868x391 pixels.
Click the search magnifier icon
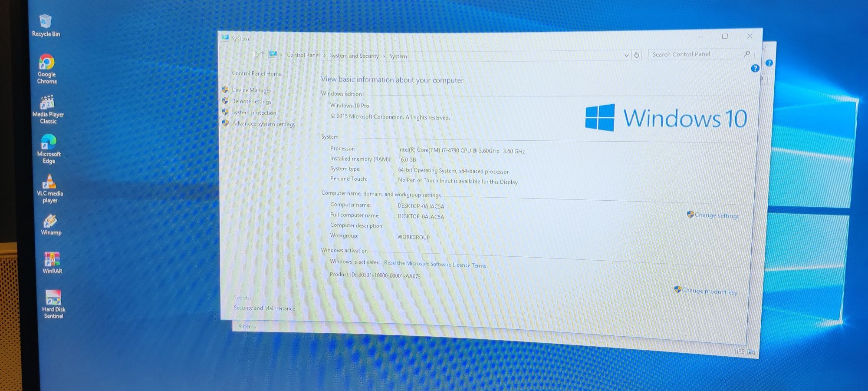click(747, 54)
